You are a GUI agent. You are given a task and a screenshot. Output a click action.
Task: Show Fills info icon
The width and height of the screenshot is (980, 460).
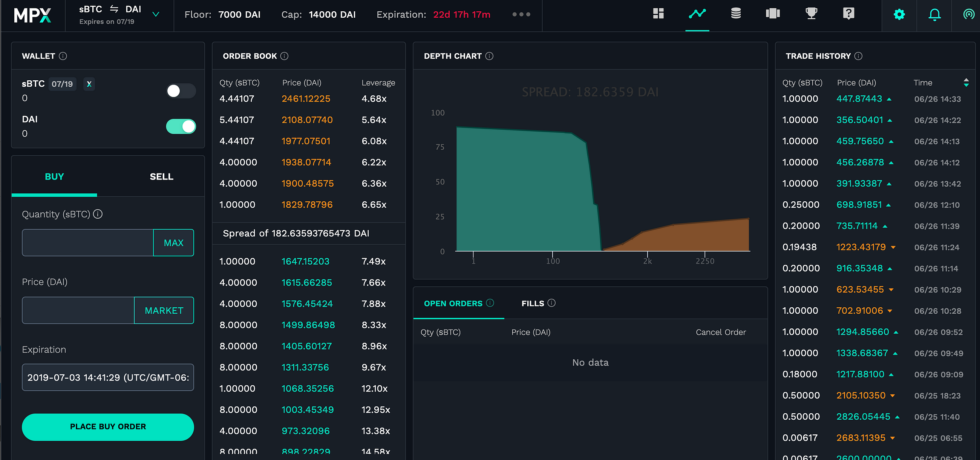point(551,303)
